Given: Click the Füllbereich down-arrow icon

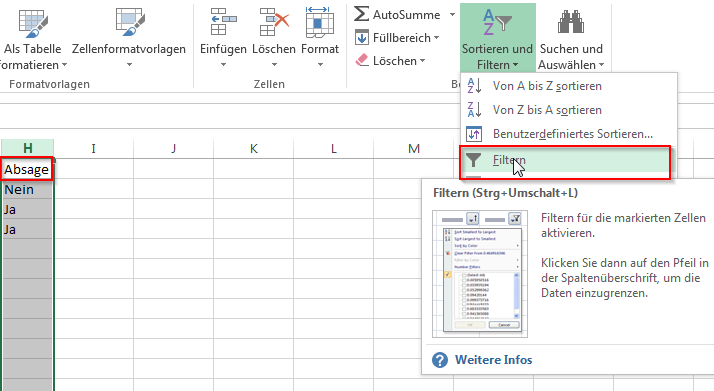Looking at the screenshot, I should 362,37.
